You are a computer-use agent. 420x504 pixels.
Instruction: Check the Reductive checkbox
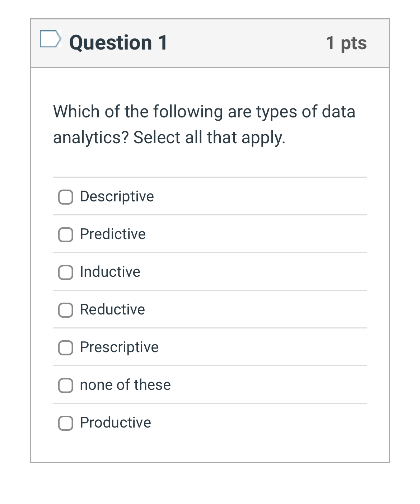pos(65,311)
